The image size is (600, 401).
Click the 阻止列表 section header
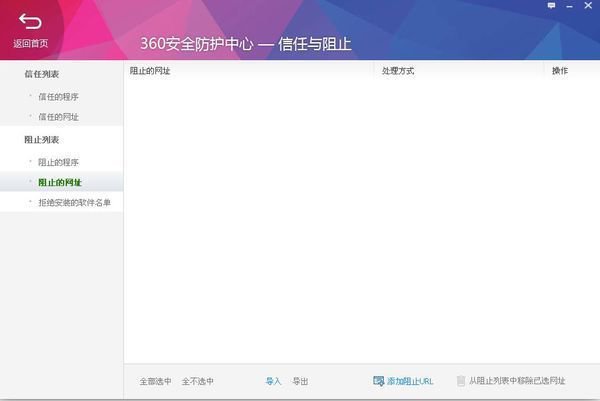pos(42,140)
